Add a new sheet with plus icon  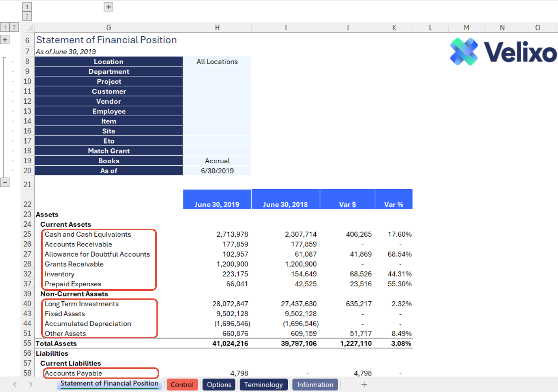click(x=364, y=384)
